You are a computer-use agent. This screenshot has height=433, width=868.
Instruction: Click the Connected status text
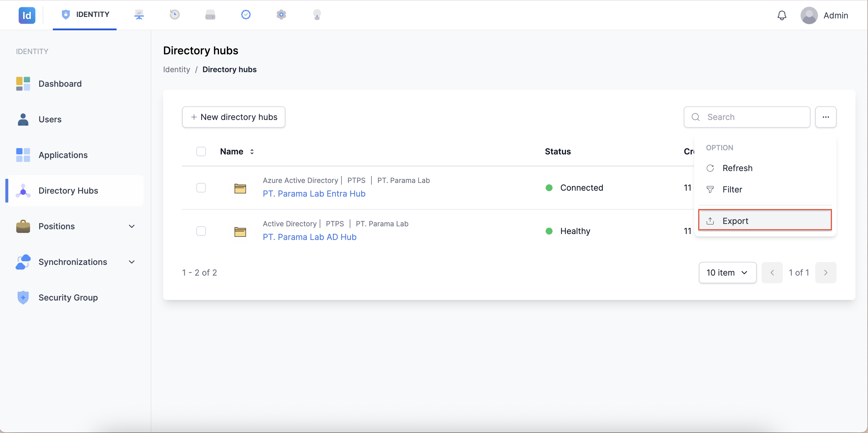coord(582,187)
